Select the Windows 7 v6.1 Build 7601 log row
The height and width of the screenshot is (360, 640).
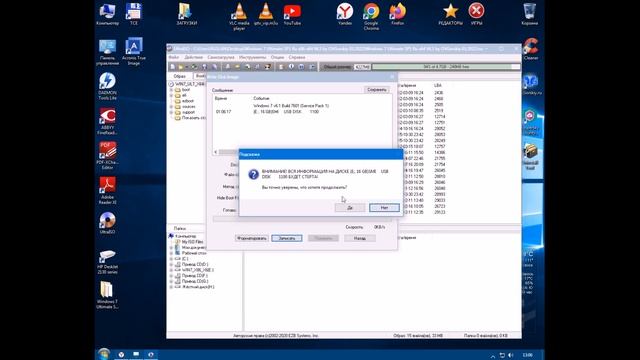tap(291, 106)
